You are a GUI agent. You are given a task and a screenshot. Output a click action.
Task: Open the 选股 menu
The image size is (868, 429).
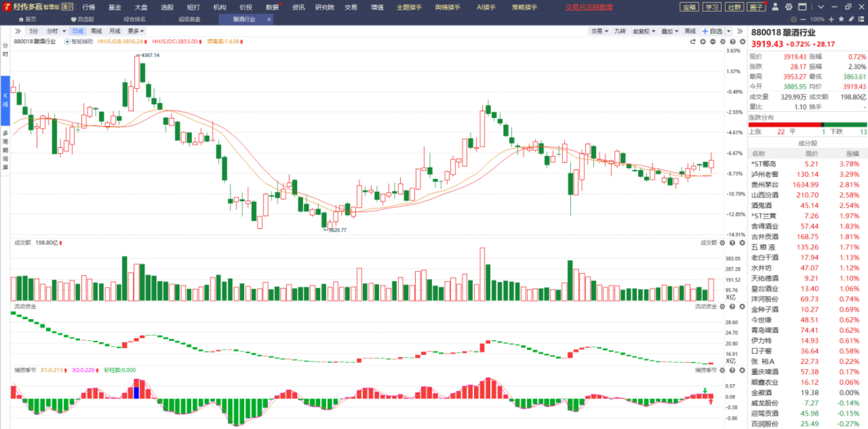[x=167, y=7]
